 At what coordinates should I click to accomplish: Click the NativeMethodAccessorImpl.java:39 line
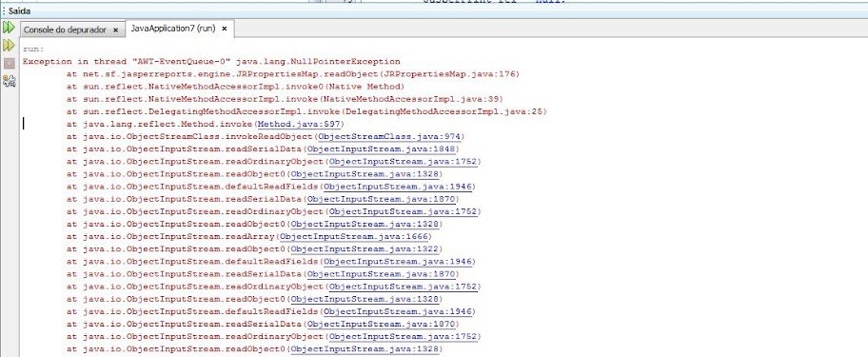click(x=285, y=99)
